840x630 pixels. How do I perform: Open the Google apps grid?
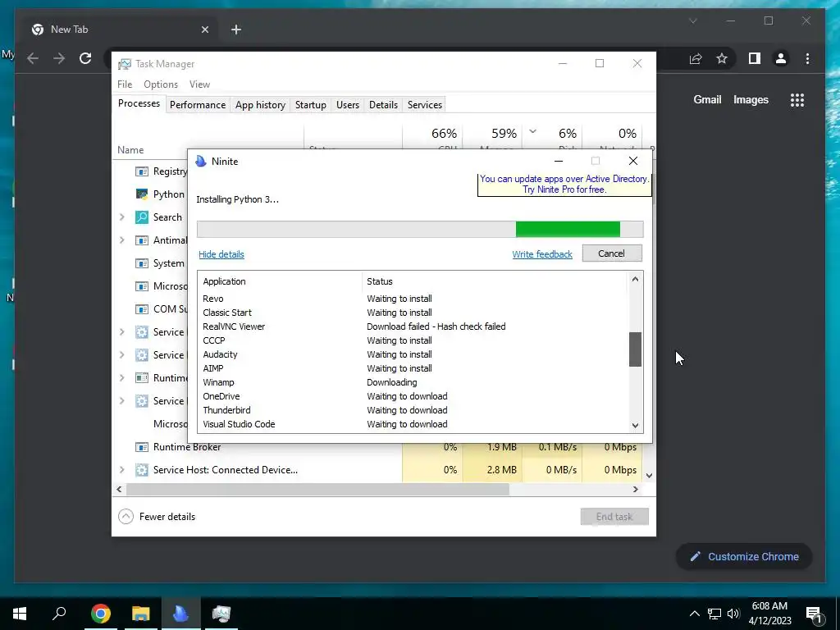[x=797, y=100]
